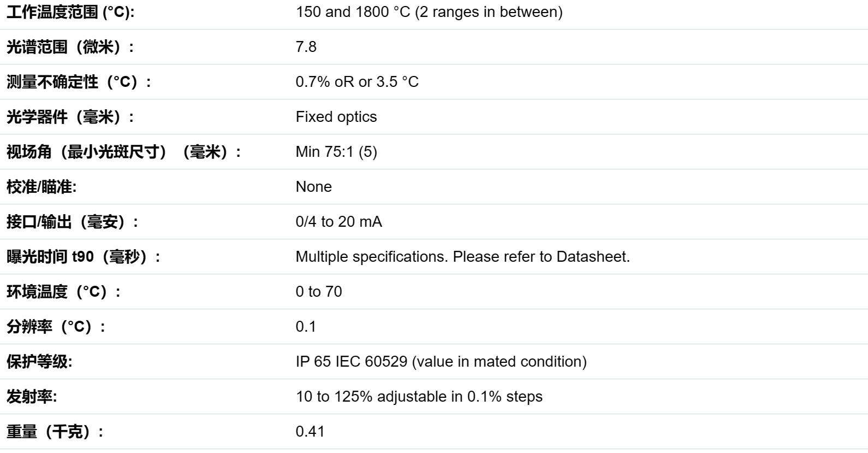868x453 pixels.
Task: Select the 0 to 70 ambient temperature value
Action: click(x=319, y=292)
